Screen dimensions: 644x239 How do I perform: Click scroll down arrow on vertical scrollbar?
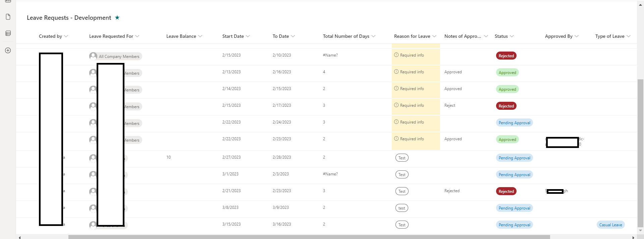[640, 231]
